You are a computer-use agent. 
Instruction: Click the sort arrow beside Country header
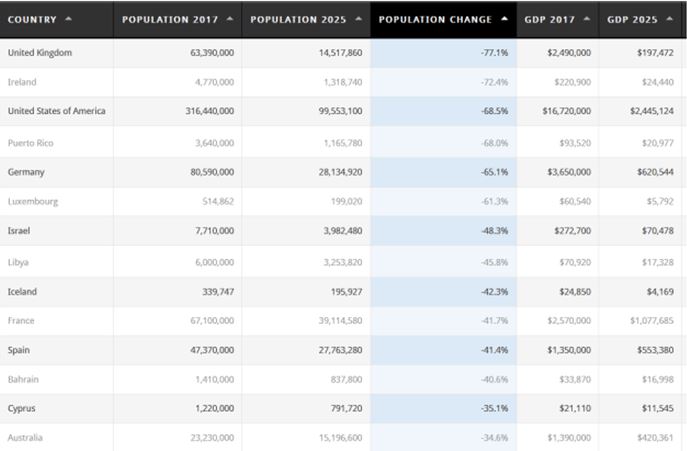(x=68, y=19)
